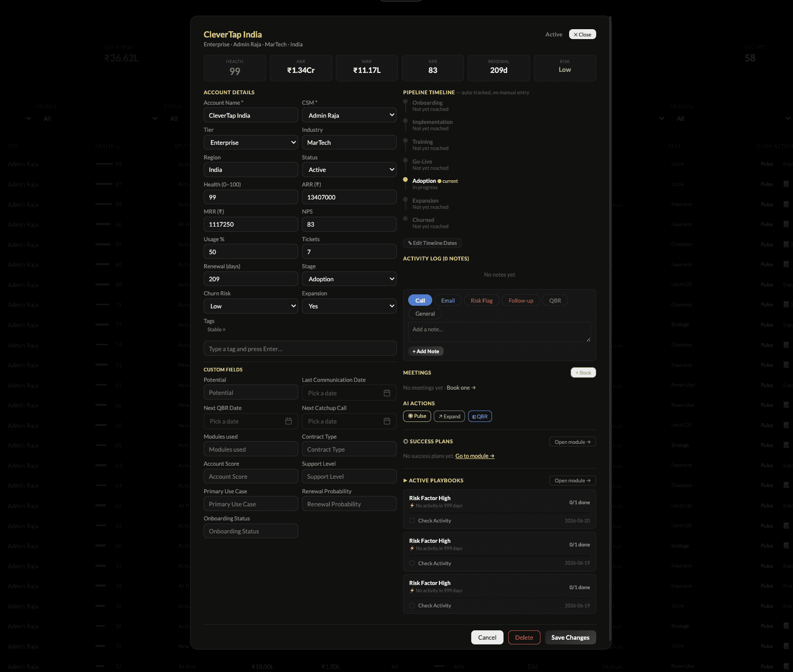This screenshot has width=793, height=672.
Task: Open the Churn Risk dropdown
Action: pos(251,306)
